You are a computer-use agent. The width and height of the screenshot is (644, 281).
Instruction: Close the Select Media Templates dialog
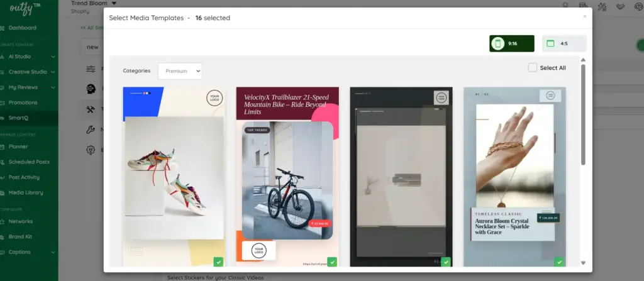point(585,17)
